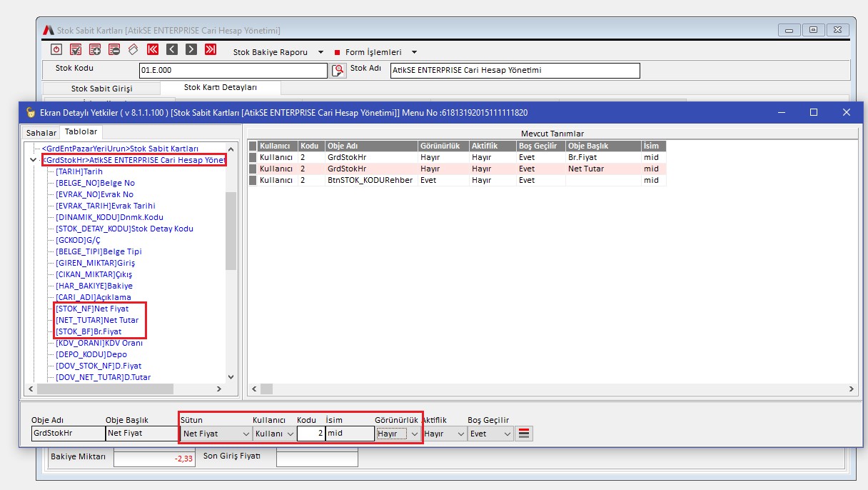Open the Stok Sabit Girişi tab
The image size is (868, 490).
pos(102,89)
